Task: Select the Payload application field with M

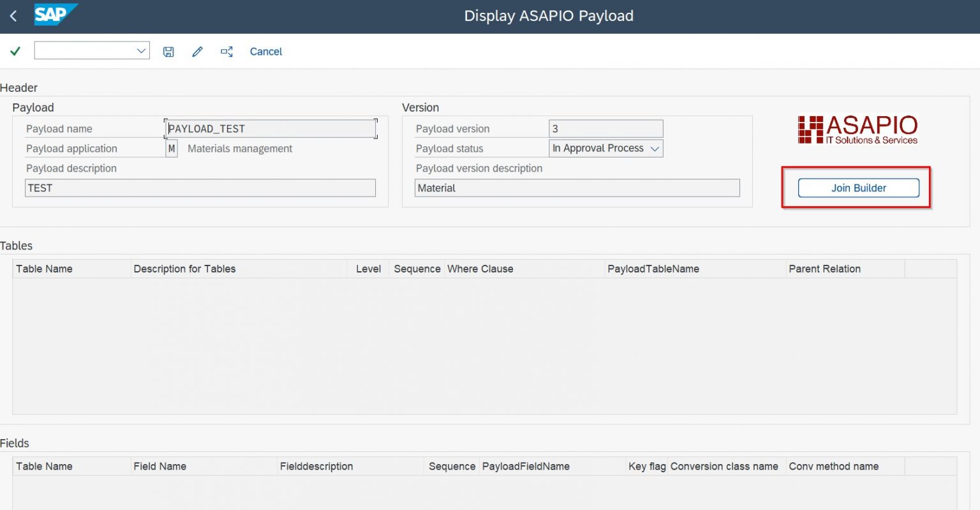Action: (171, 148)
